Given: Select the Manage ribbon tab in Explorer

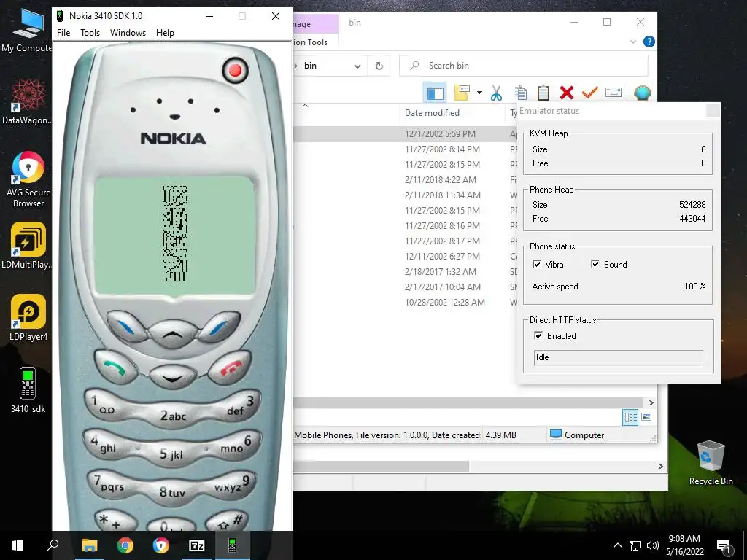Looking at the screenshot, I should click(x=314, y=23).
